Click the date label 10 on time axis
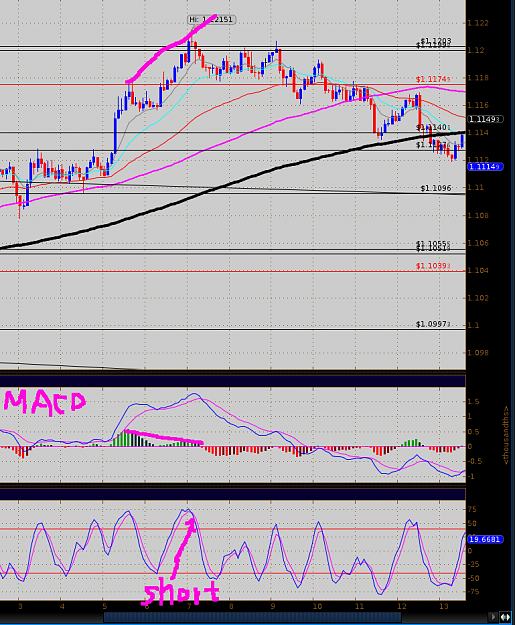This screenshot has height=625, width=515. [x=317, y=606]
